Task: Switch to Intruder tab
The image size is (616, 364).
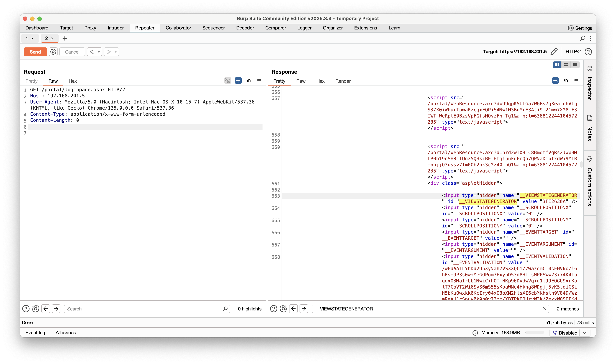Action: click(x=116, y=28)
